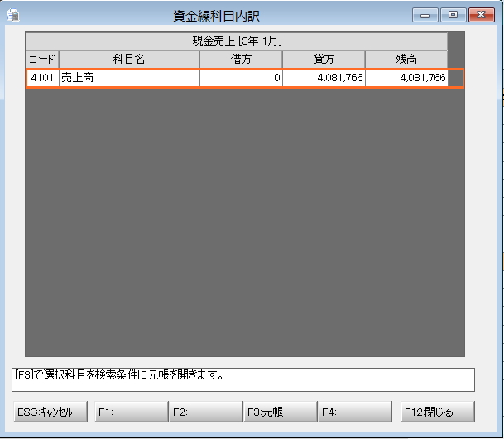Maximize the 資金繰科目内訳 window
This screenshot has width=504, height=439.
pyautogui.click(x=454, y=15)
